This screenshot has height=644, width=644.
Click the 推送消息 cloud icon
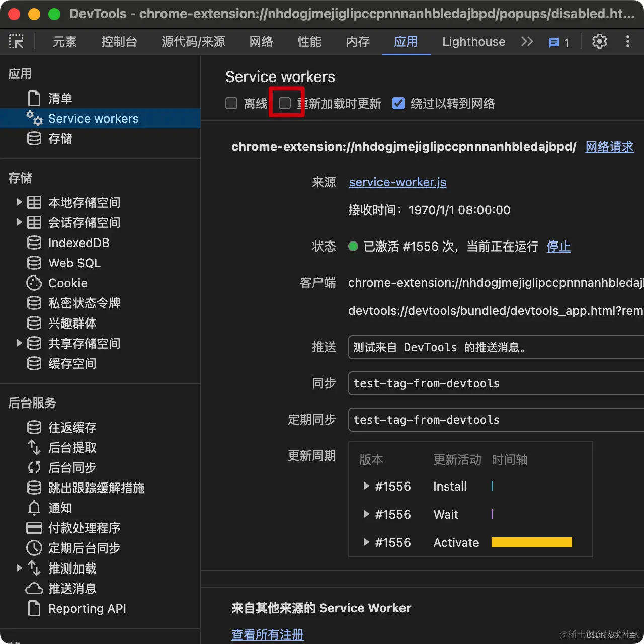pyautogui.click(x=34, y=588)
